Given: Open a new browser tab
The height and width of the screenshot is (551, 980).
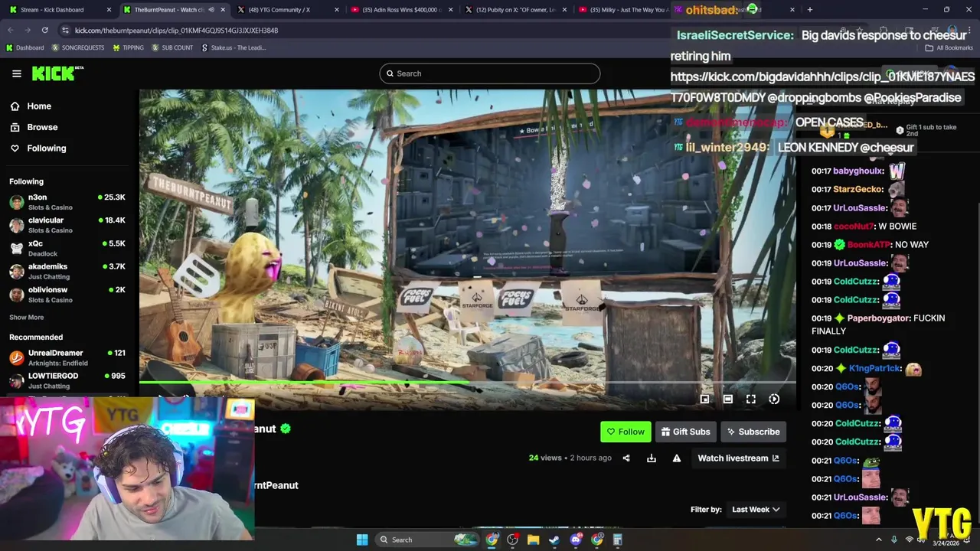Looking at the screenshot, I should click(x=810, y=10).
